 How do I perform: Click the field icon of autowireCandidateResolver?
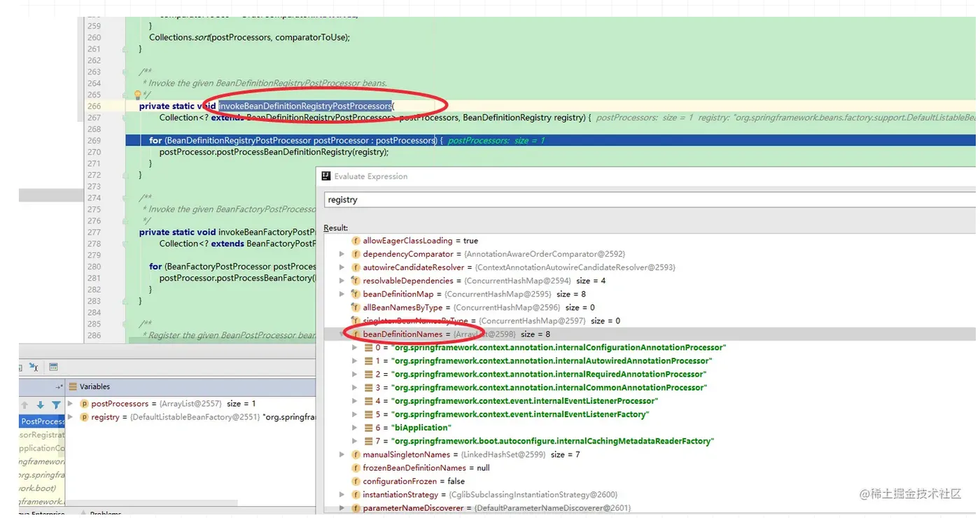point(356,267)
